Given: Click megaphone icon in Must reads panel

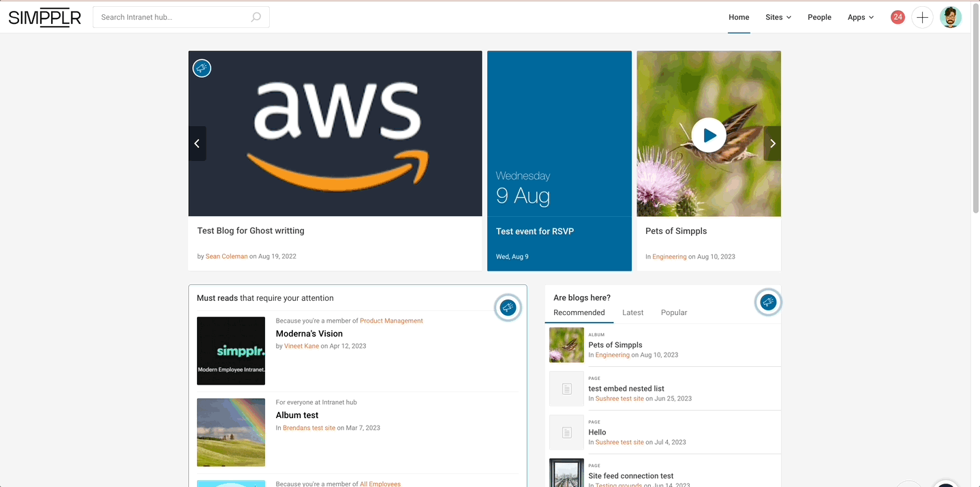Looking at the screenshot, I should (x=508, y=308).
